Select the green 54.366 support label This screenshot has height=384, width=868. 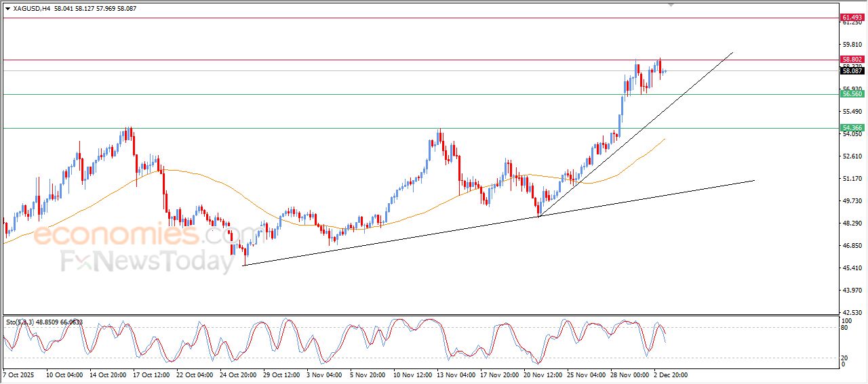coord(851,128)
